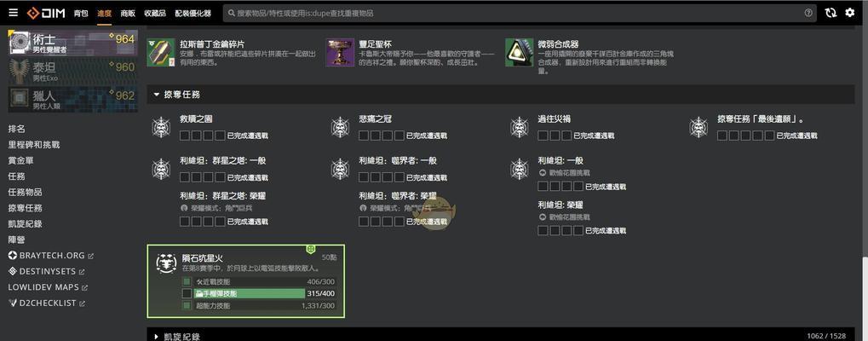
Task: Jump to 排名 section in sidebar
Action: [16, 129]
